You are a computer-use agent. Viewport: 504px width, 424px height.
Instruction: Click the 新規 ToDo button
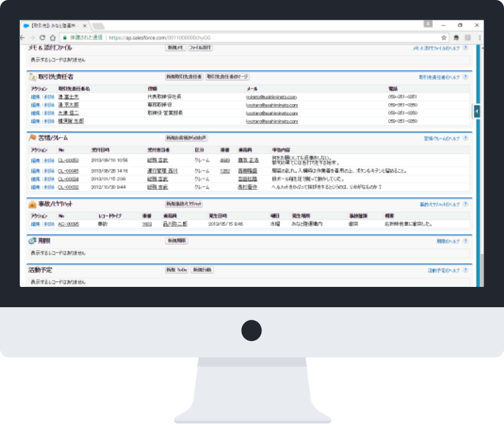[x=176, y=270]
